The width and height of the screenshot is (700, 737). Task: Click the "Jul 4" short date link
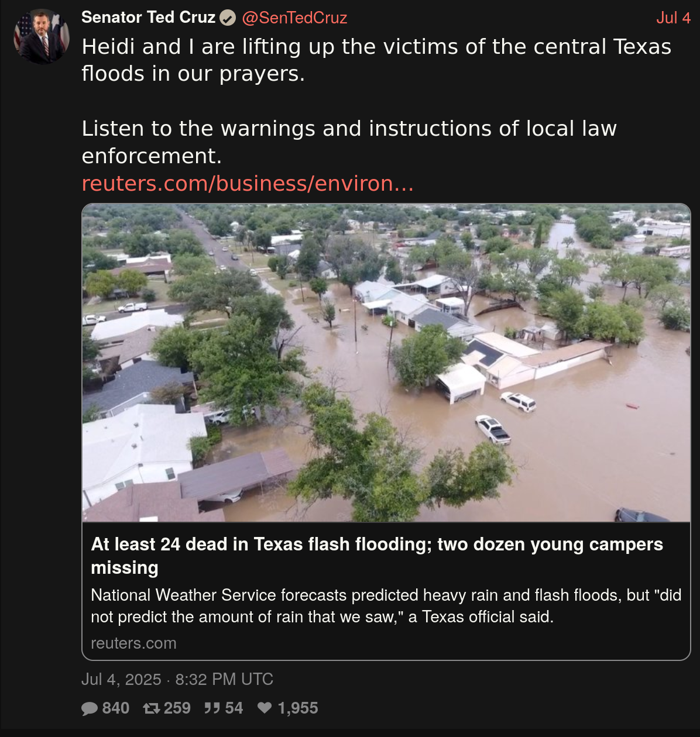673,18
